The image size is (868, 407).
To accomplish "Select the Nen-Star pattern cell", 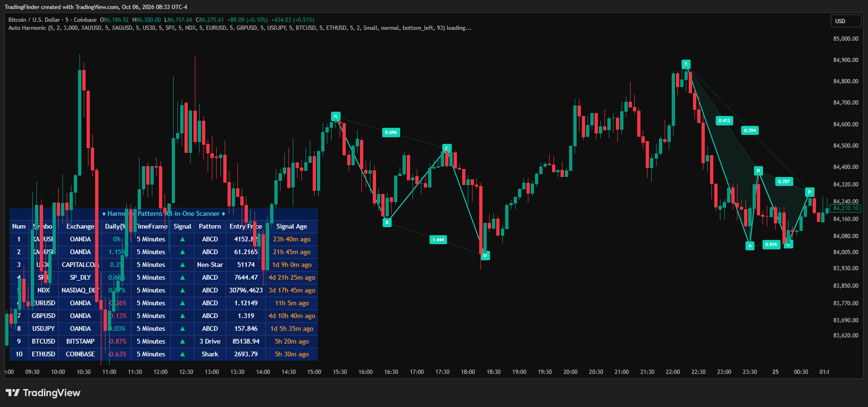I will point(210,265).
